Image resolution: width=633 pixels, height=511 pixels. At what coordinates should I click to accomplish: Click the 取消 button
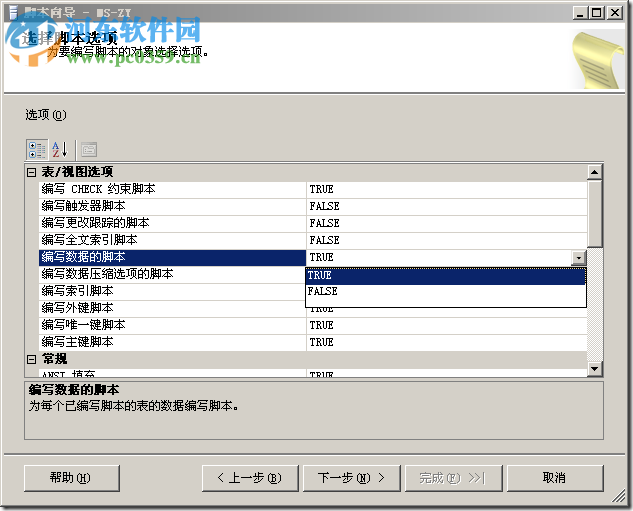tap(555, 478)
